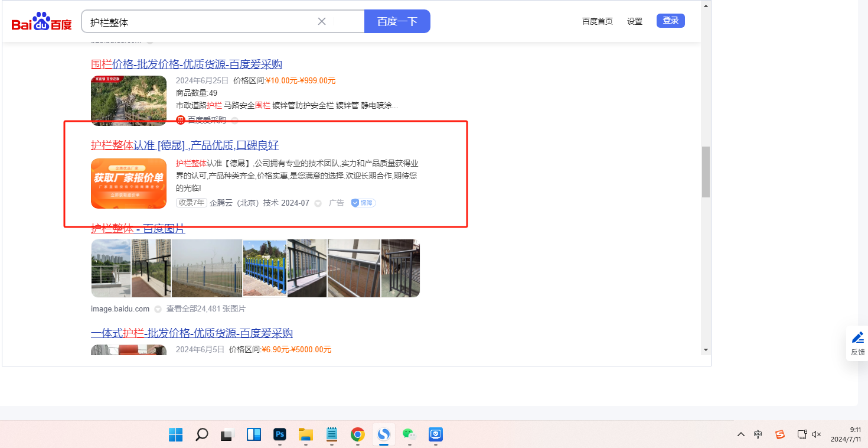868x448 pixels.
Task: Expand the dropdown arrow beside image.baidu.com
Action: pos(158,309)
